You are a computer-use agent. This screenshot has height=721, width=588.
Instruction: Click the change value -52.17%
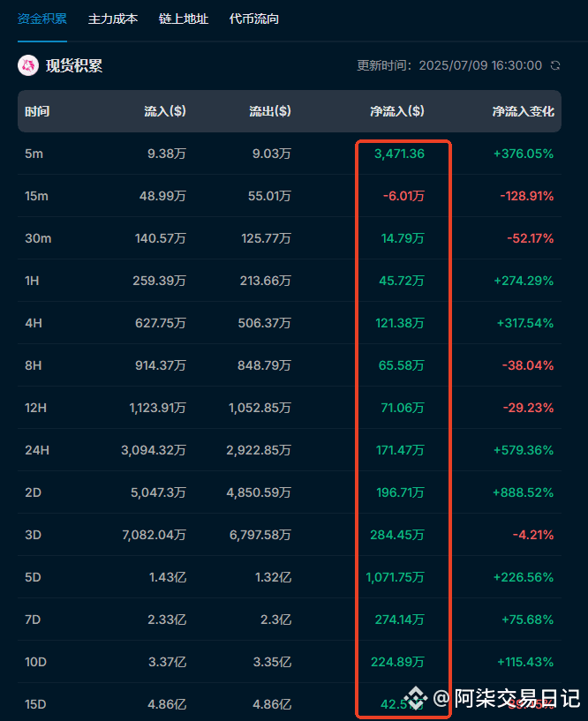tap(531, 238)
